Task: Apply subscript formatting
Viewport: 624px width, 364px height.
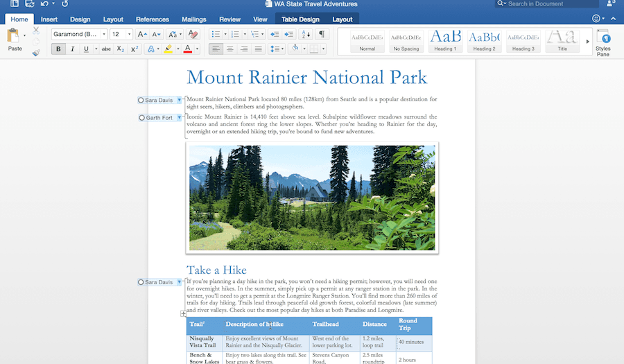Action: (121, 49)
